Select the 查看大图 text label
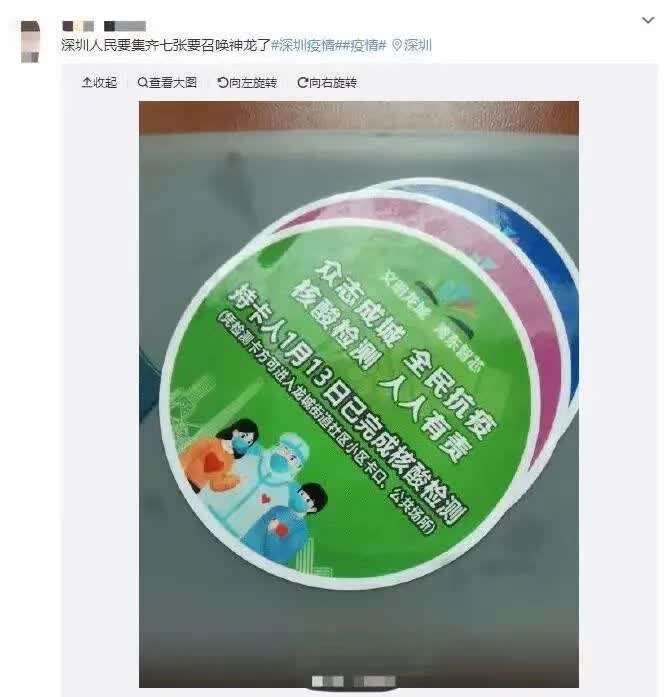The height and width of the screenshot is (697, 668). pyautogui.click(x=173, y=83)
